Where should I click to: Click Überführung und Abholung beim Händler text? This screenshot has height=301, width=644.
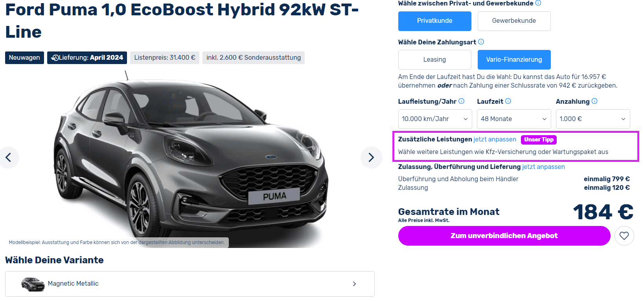tap(458, 179)
